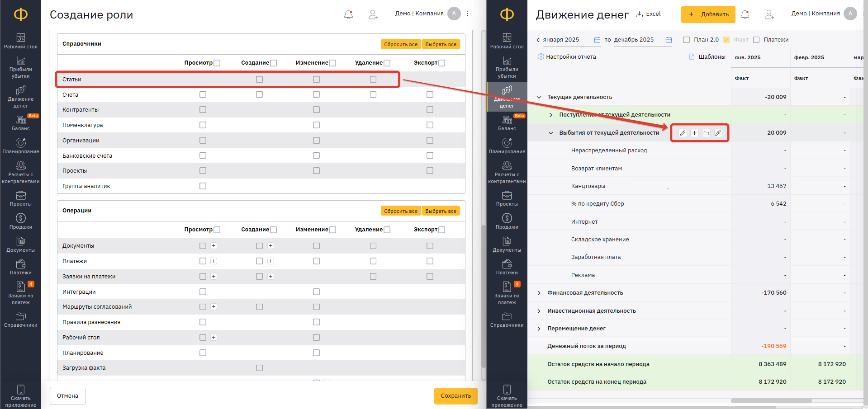This screenshot has width=868, height=409.
Task: Tick Просмотр checkbox for Счета
Action: coord(203,94)
